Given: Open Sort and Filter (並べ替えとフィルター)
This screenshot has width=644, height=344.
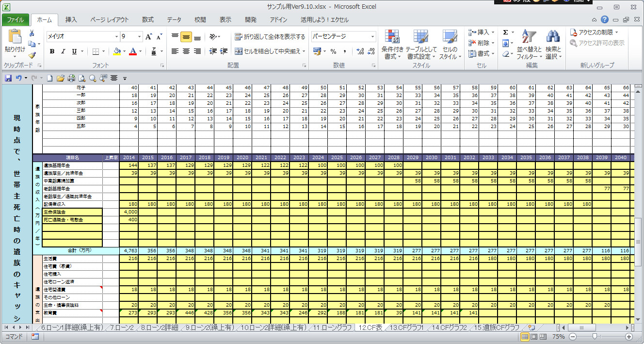Looking at the screenshot, I should 528,45.
